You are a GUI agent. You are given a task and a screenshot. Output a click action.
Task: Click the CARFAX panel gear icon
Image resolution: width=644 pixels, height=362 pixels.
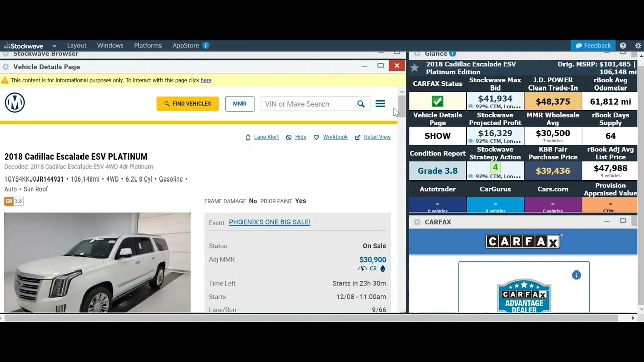(417, 222)
